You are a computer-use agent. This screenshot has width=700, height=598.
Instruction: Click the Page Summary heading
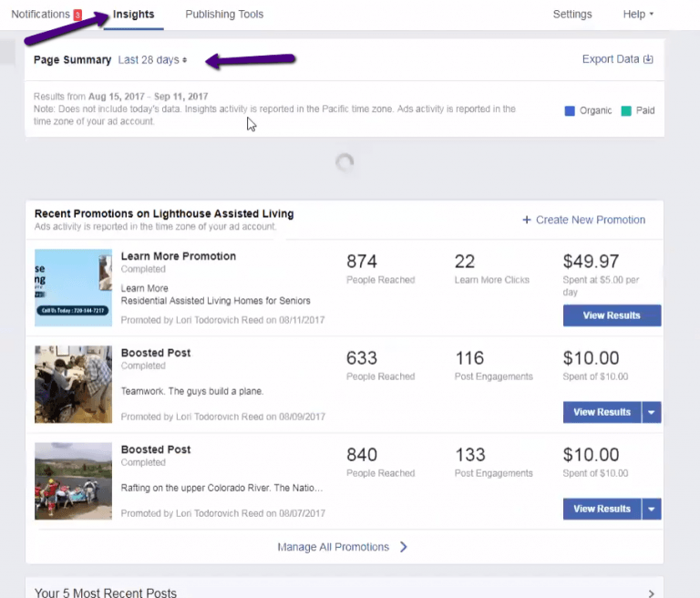pos(72,60)
